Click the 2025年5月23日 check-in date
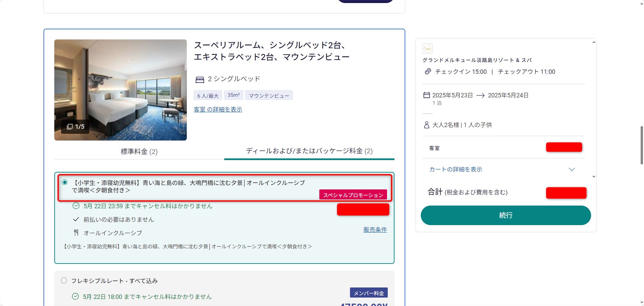Image resolution: width=644 pixels, height=306 pixels. pos(452,95)
